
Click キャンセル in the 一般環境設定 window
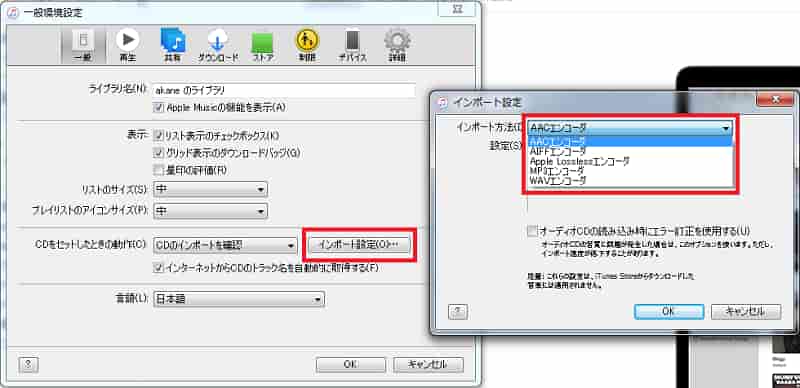point(429,365)
